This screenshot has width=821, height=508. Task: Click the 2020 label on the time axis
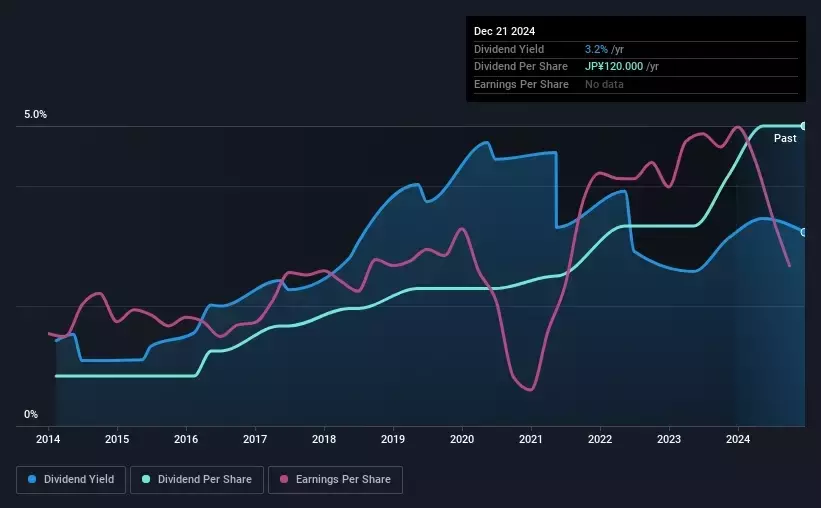click(x=462, y=439)
